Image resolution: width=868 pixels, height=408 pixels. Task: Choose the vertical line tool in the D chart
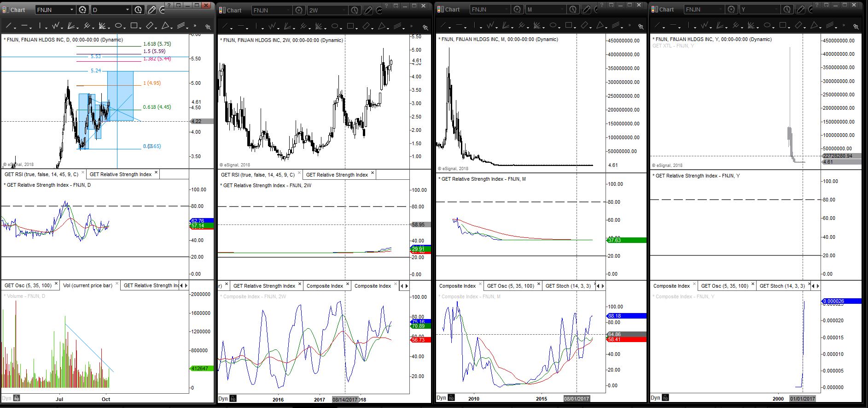[x=40, y=26]
